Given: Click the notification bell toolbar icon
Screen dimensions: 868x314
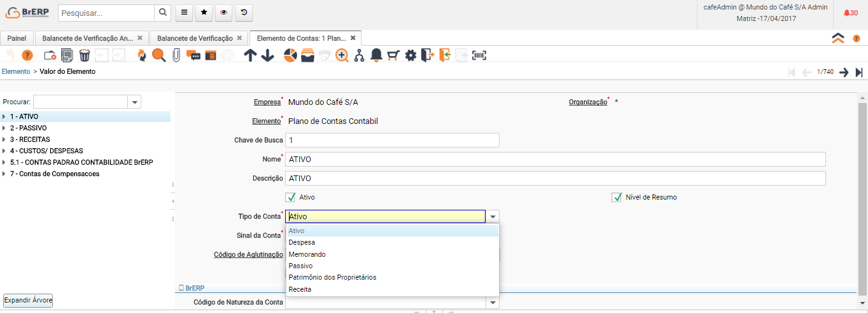Looking at the screenshot, I should [376, 56].
